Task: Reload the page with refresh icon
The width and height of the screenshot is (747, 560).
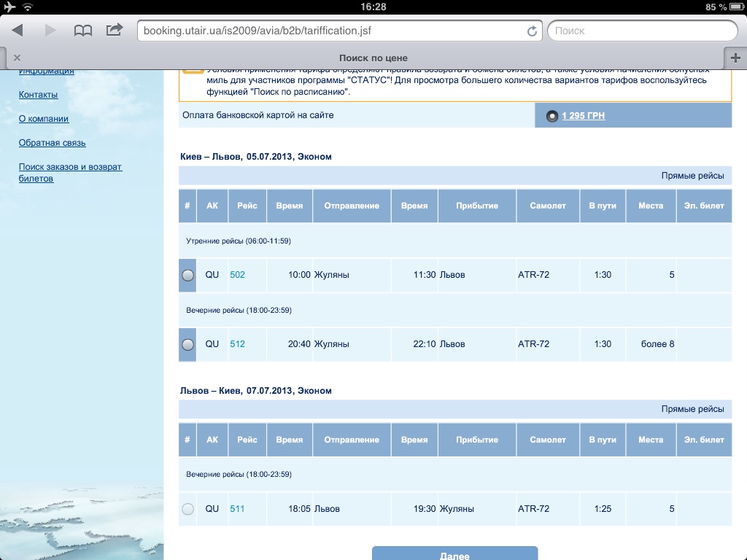Action: (x=532, y=31)
